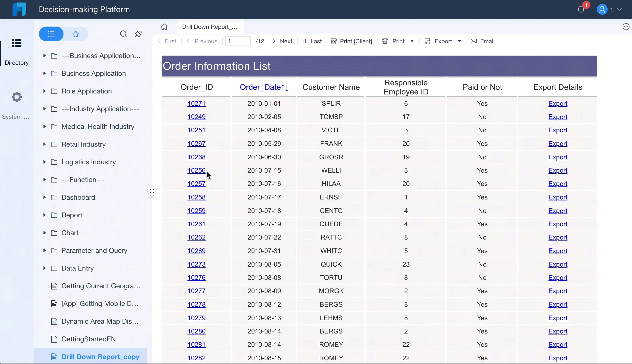Click the page number input field
This screenshot has width=632, height=364.
[x=238, y=41]
